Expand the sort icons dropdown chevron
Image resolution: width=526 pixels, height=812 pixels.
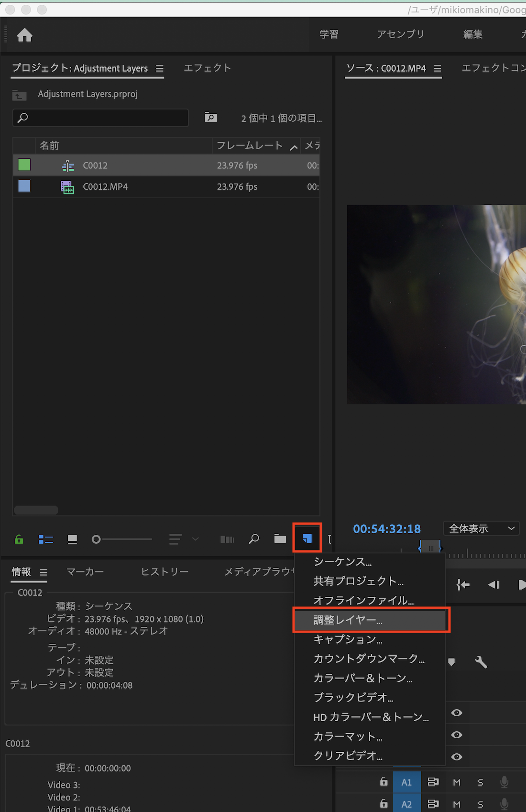click(195, 539)
